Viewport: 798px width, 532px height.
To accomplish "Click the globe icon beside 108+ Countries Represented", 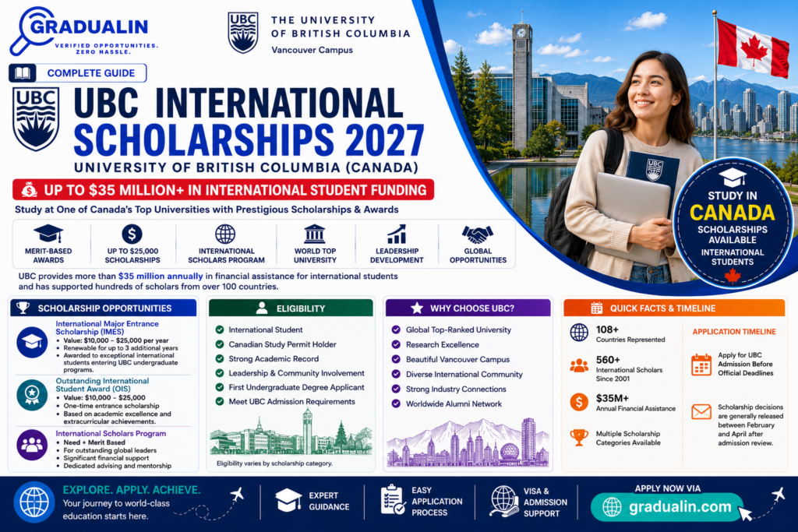I will pyautogui.click(x=579, y=332).
